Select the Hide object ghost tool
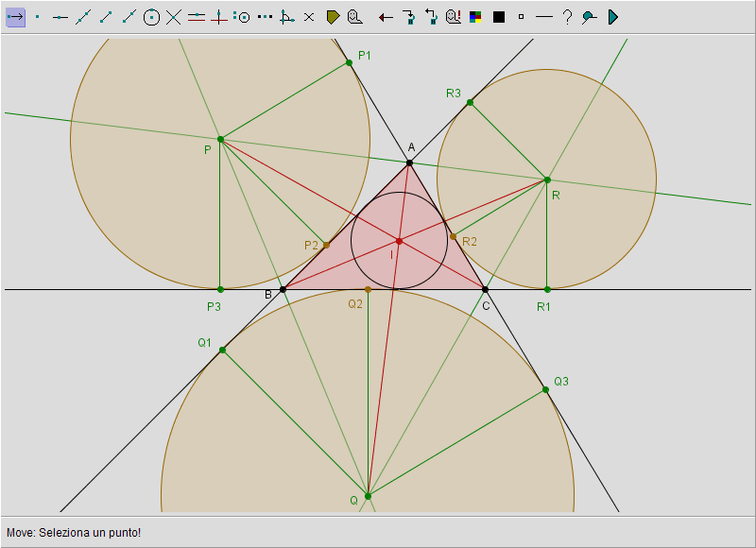The image size is (756, 548). click(x=355, y=17)
